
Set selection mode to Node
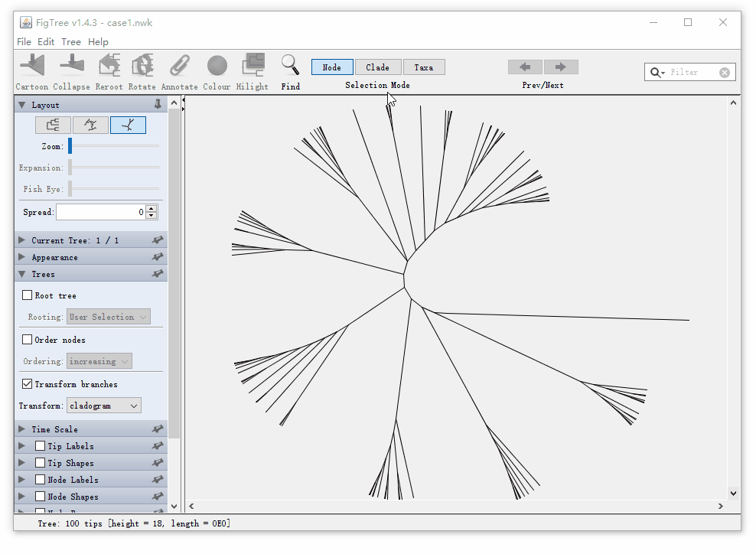click(332, 67)
